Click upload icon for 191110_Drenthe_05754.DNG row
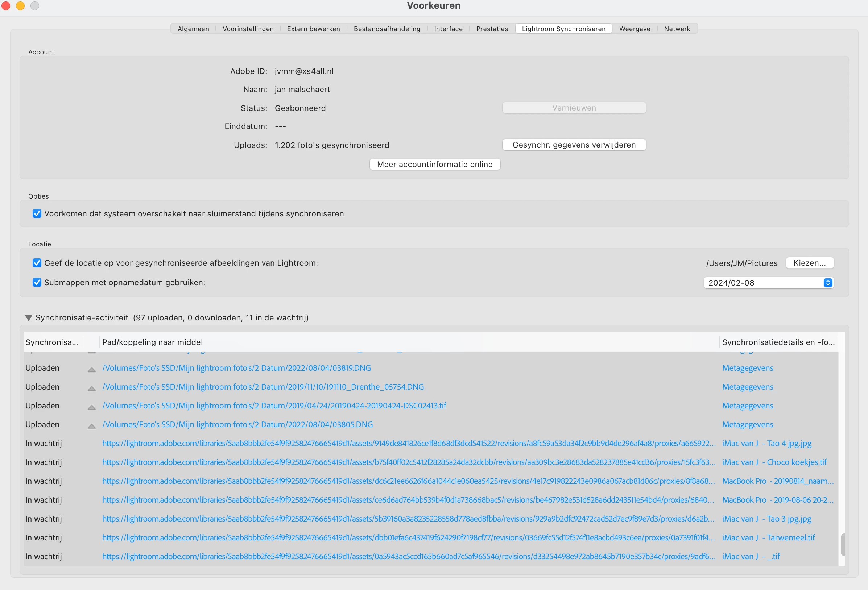The width and height of the screenshot is (868, 590). point(91,388)
